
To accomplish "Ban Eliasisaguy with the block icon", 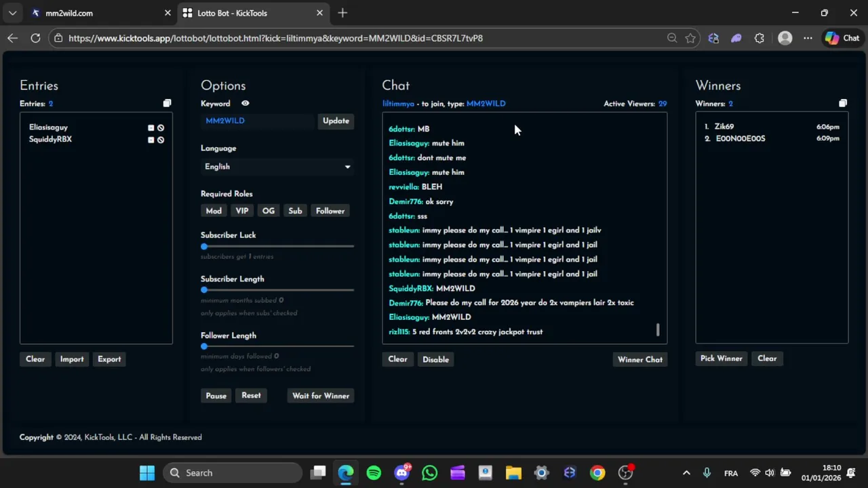I will click(161, 128).
